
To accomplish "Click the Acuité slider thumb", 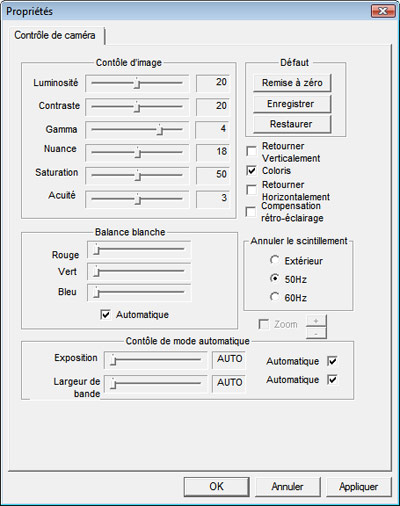I will tap(138, 199).
